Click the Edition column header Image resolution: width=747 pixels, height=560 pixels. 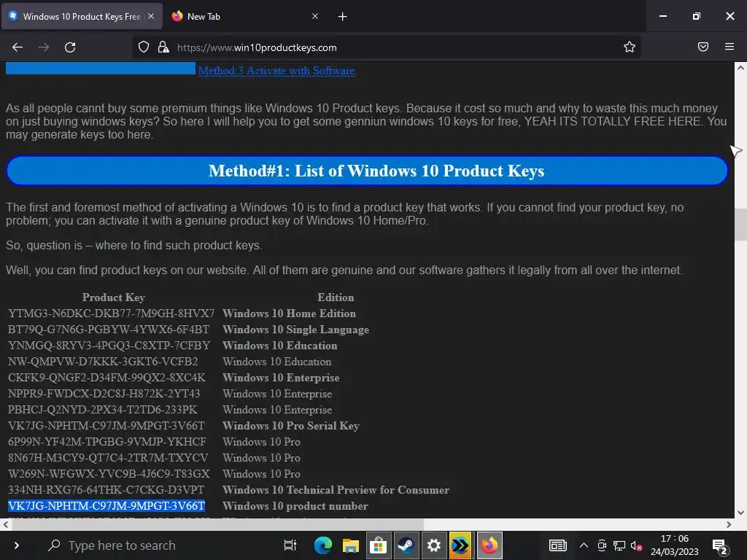tap(336, 297)
